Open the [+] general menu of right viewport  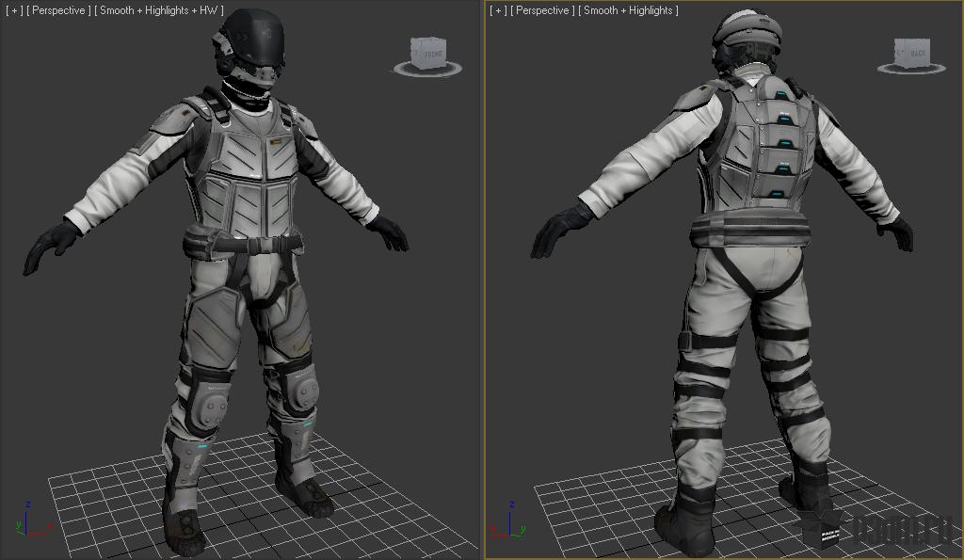coord(498,10)
